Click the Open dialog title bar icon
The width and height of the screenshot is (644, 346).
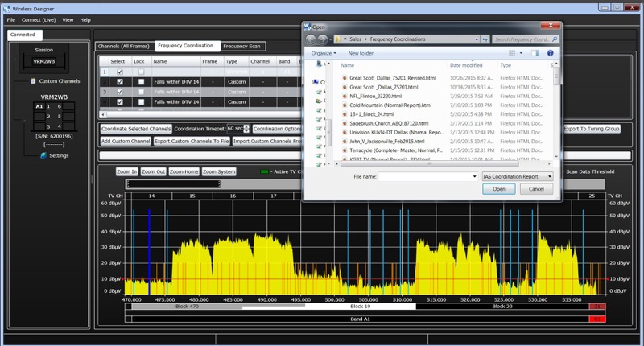308,27
